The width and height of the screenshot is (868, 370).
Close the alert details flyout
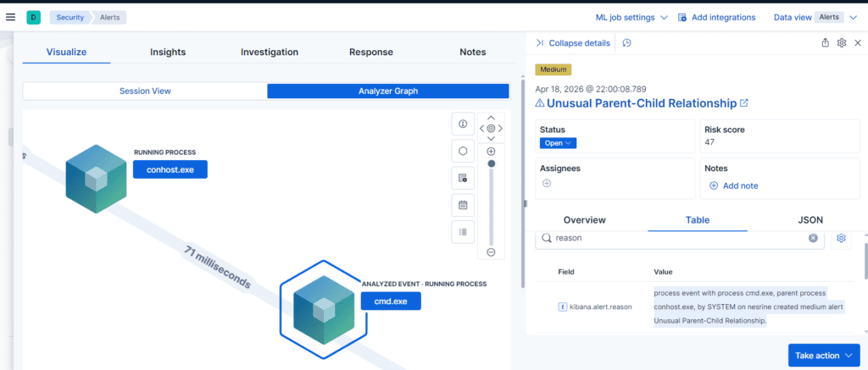point(858,42)
